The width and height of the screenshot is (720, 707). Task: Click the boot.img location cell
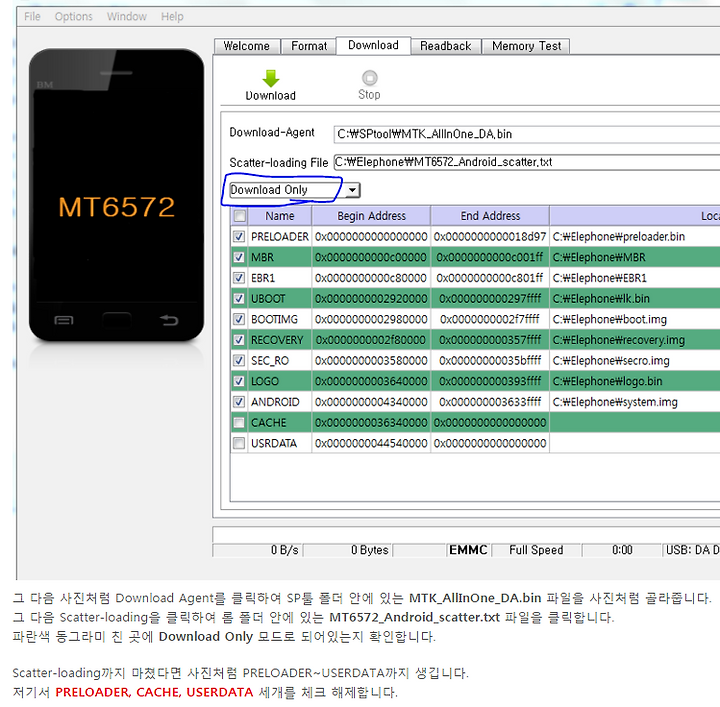(x=635, y=319)
